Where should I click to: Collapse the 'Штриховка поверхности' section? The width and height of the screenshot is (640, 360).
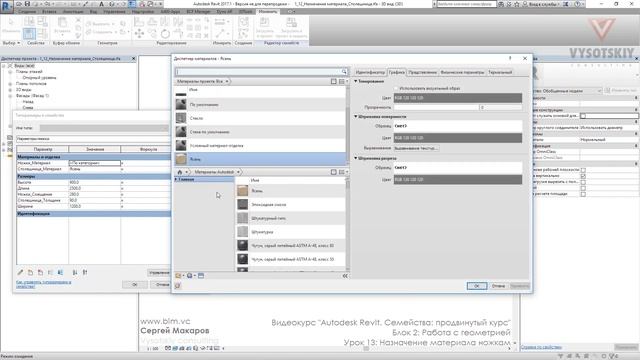point(356,116)
